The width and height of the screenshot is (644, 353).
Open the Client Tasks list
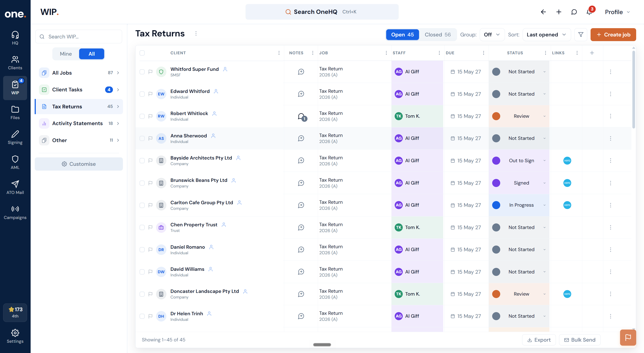[x=79, y=89]
